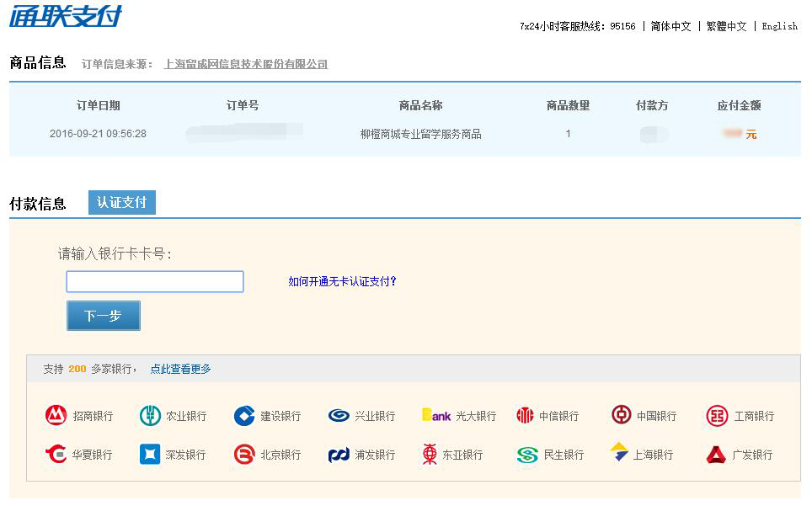Click the 下一步 button

(x=104, y=316)
